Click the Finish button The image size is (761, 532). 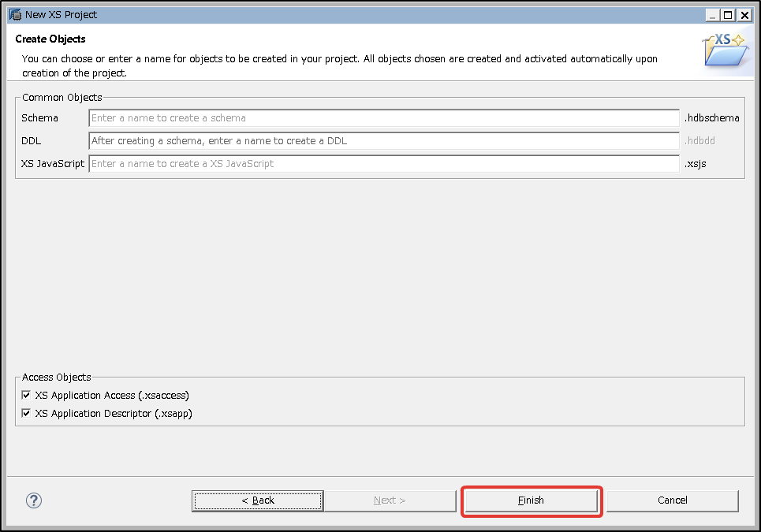[x=531, y=500]
